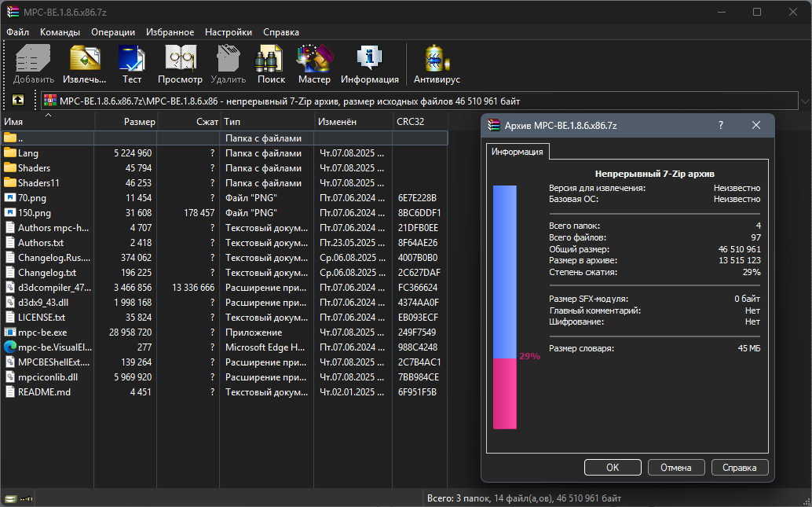Click the compression ratio bar in dialog
This screenshot has width=812, height=507.
point(504,307)
